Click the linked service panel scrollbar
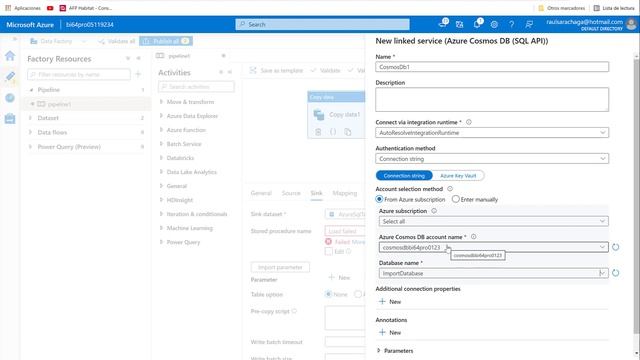The height and width of the screenshot is (360, 640). pos(636,196)
